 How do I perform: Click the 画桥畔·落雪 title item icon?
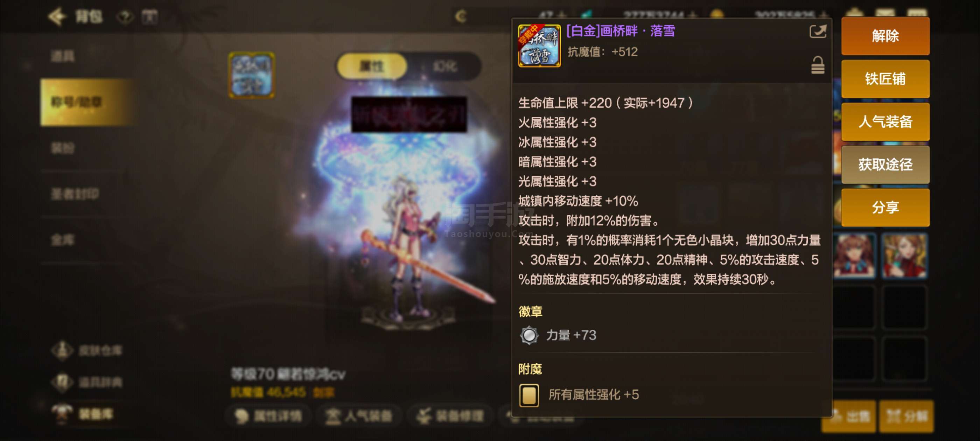[x=539, y=45]
